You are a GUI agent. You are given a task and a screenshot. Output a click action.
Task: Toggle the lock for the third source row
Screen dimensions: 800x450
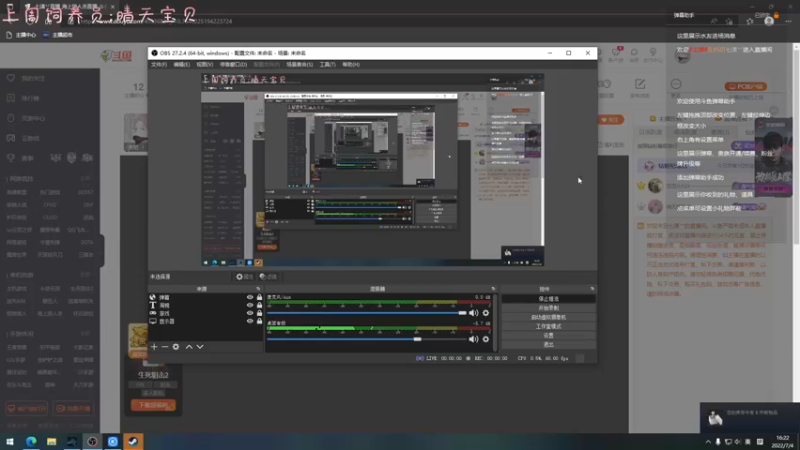[x=259, y=313]
